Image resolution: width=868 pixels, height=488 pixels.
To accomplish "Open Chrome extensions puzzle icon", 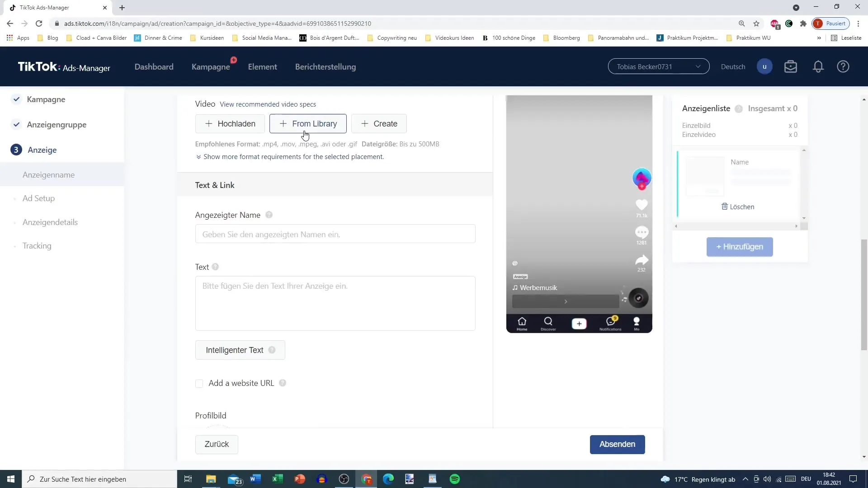I will click(x=803, y=23).
